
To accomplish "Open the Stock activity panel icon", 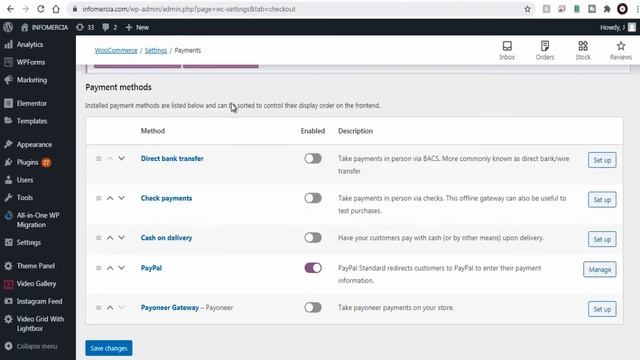I will tap(583, 50).
